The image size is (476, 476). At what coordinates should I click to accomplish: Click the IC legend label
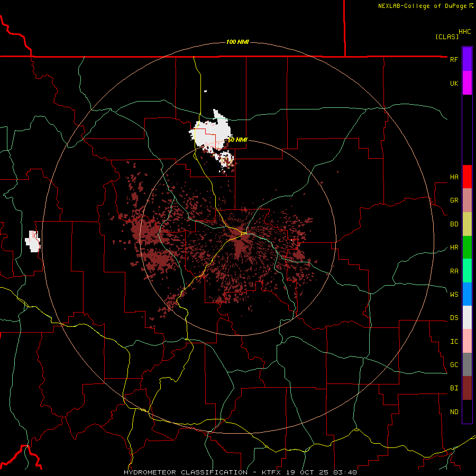click(x=454, y=342)
